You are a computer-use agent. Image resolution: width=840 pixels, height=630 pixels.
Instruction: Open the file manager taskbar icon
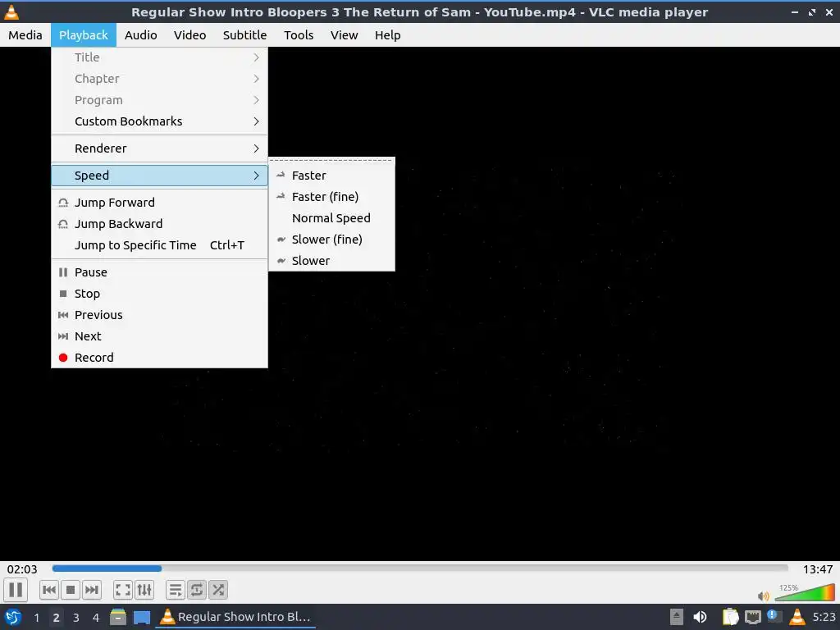[x=118, y=617]
